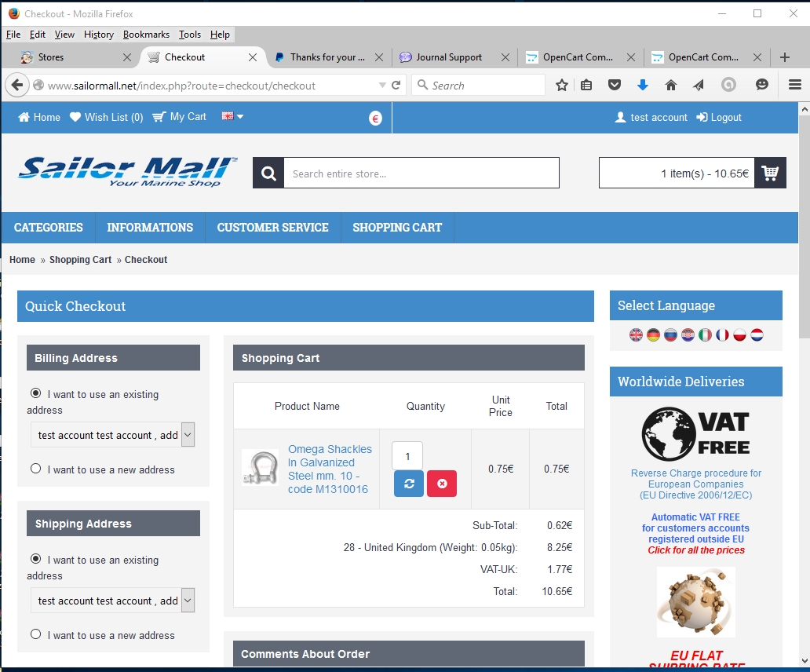Click the paper plane send icon
The width and height of the screenshot is (810, 672).
(x=699, y=86)
